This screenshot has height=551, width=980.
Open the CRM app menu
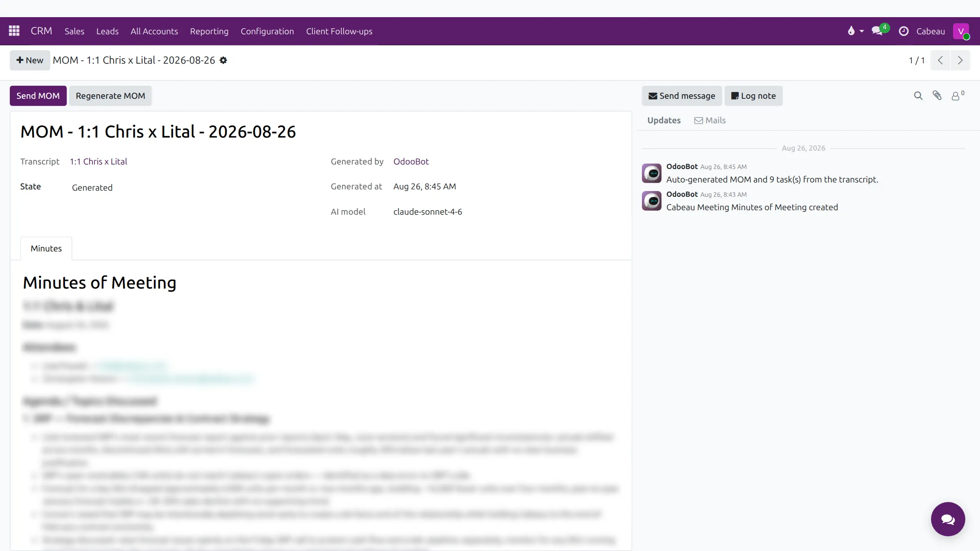click(x=41, y=31)
